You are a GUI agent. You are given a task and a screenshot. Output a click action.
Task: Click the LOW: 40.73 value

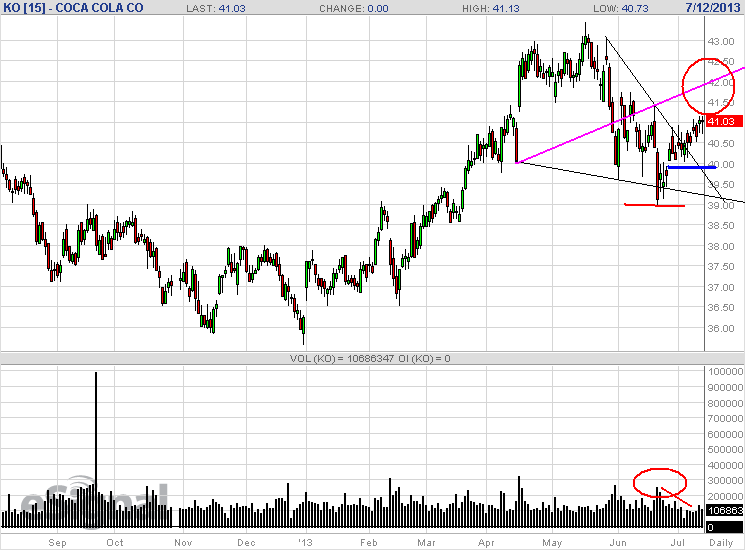pyautogui.click(x=621, y=9)
